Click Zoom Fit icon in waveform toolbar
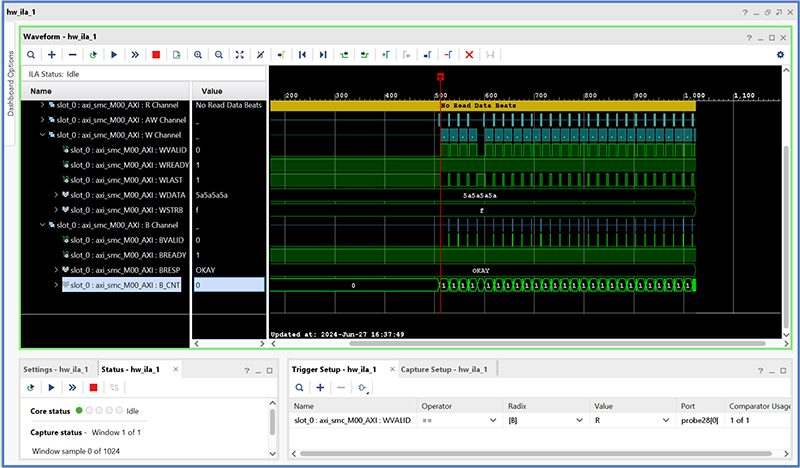Viewport: 800px width, 468px height. 239,54
